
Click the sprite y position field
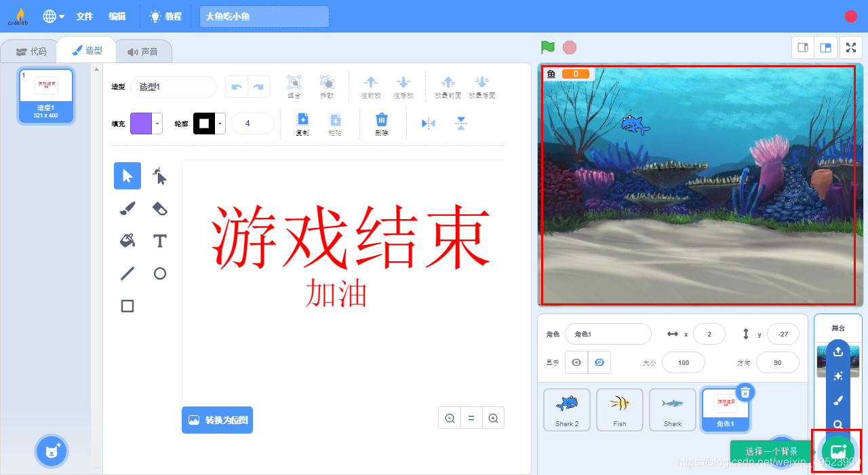(x=783, y=334)
